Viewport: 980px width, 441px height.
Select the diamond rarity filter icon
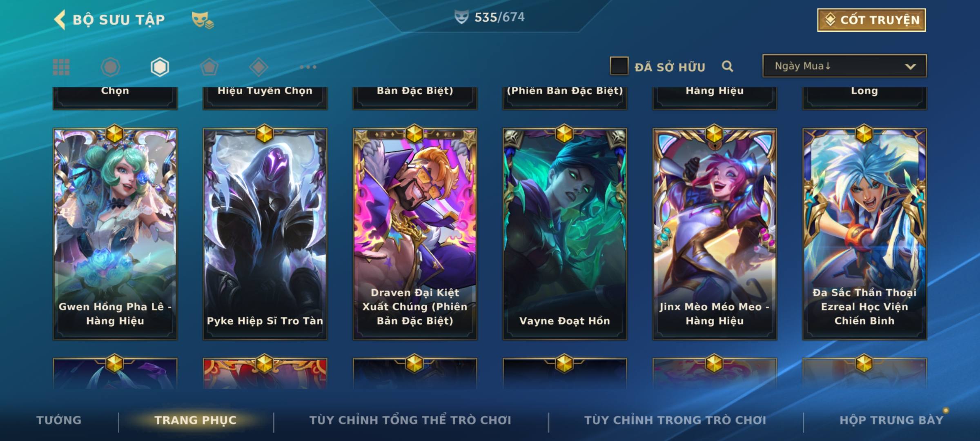tap(258, 67)
